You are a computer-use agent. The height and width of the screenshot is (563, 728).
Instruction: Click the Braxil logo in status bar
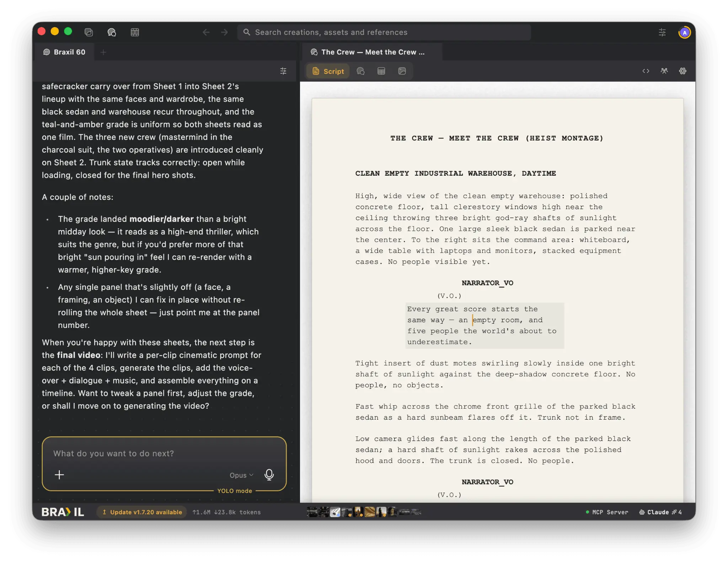63,512
